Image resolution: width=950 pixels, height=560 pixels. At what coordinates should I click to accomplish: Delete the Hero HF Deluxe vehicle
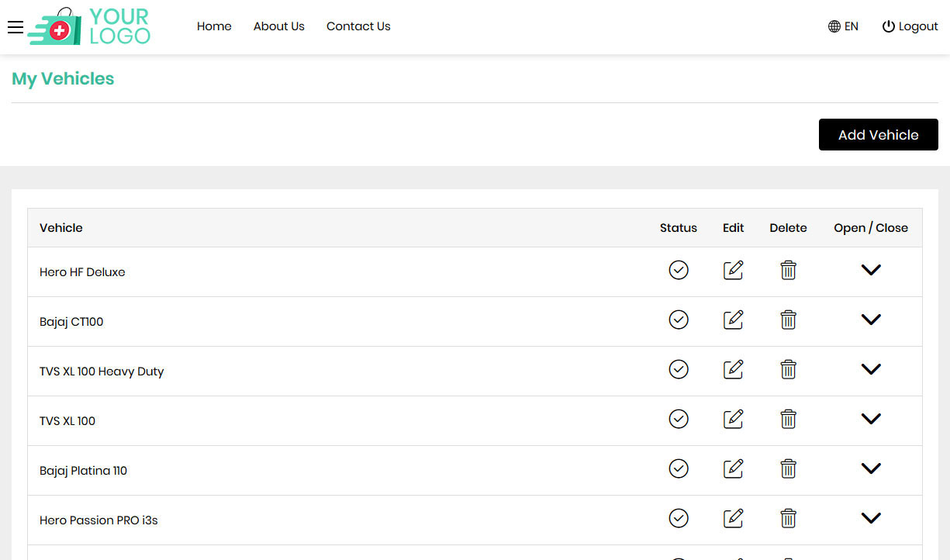[x=788, y=270]
